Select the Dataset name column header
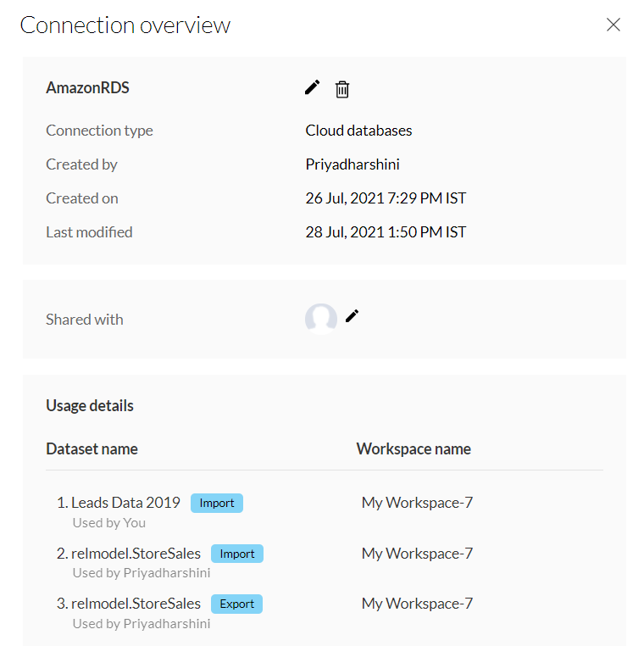 [x=92, y=449]
